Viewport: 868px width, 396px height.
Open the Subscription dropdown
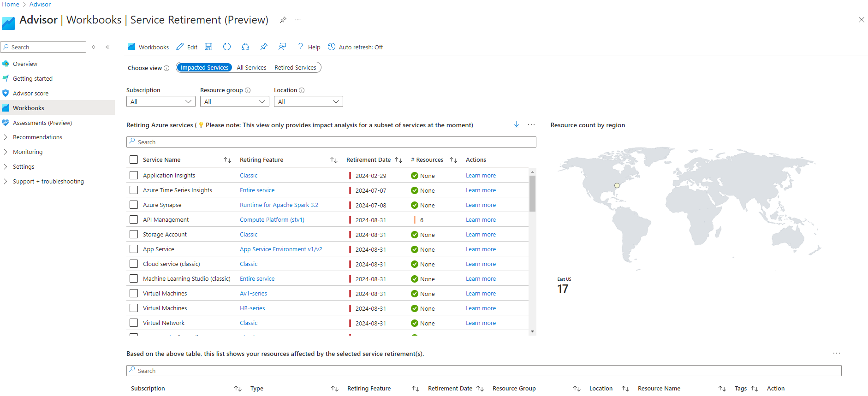point(161,101)
